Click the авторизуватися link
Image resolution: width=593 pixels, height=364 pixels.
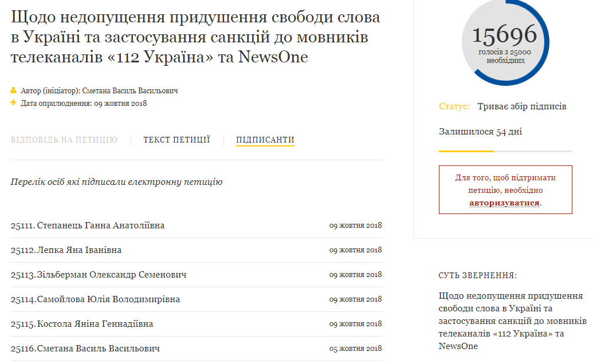pyautogui.click(x=504, y=203)
